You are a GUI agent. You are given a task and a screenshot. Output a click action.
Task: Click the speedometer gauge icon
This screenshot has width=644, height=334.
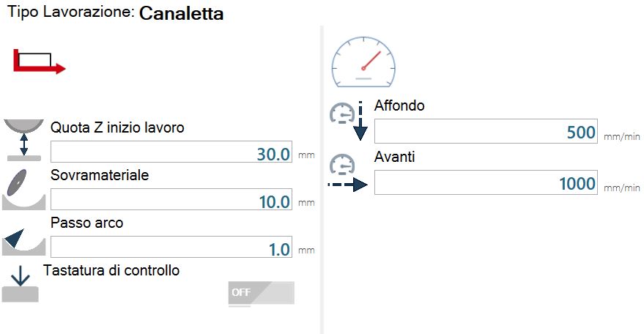[x=363, y=62]
